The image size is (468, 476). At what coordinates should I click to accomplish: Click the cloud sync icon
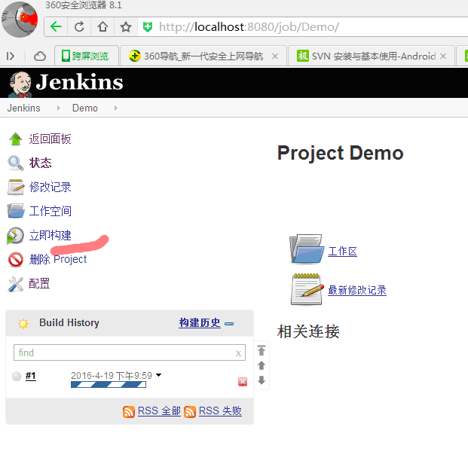40,56
